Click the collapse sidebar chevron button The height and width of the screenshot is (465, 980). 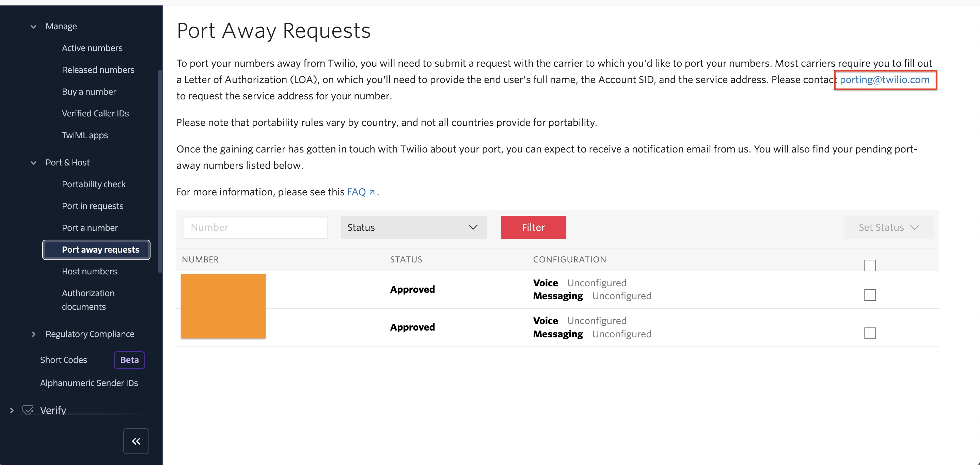tap(136, 440)
